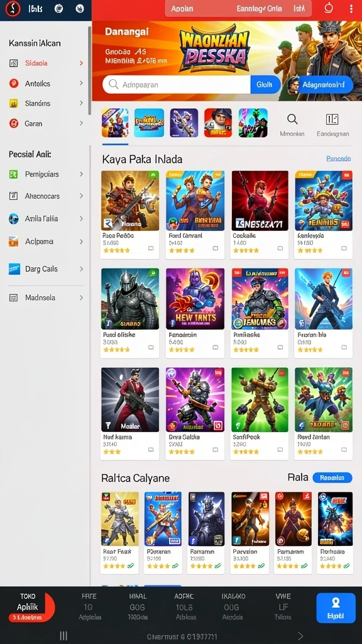Select the second yellow game thumbnail in icon row
The width and height of the screenshot is (362, 644).
tap(149, 123)
